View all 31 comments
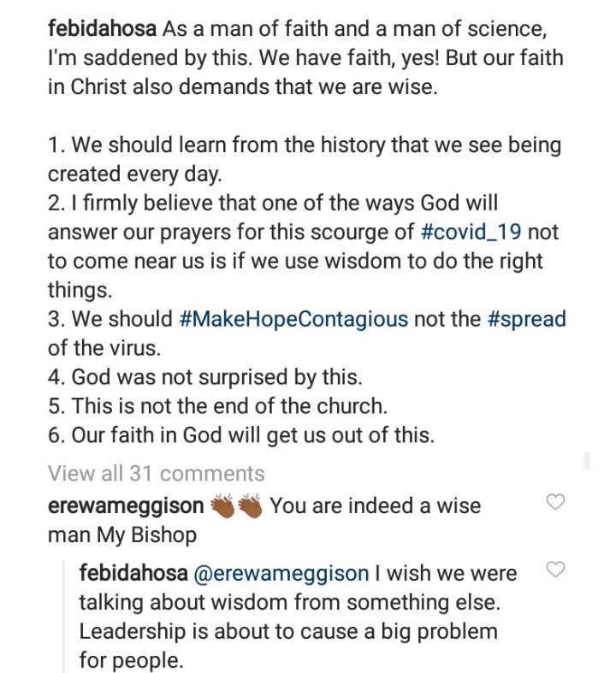The height and width of the screenshot is (673, 616). tap(157, 474)
